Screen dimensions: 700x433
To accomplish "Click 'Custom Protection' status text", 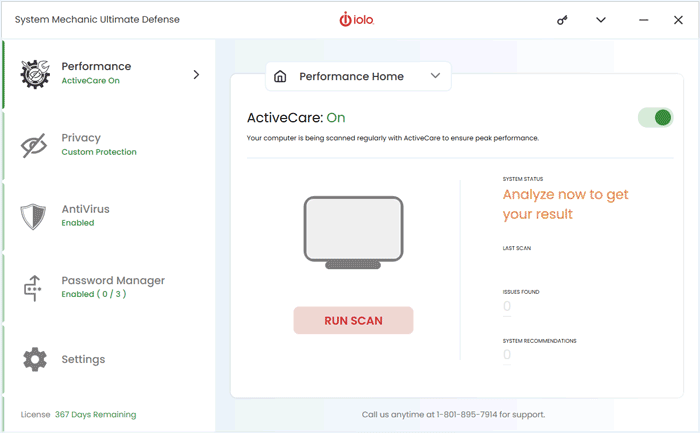I will pyautogui.click(x=99, y=152).
